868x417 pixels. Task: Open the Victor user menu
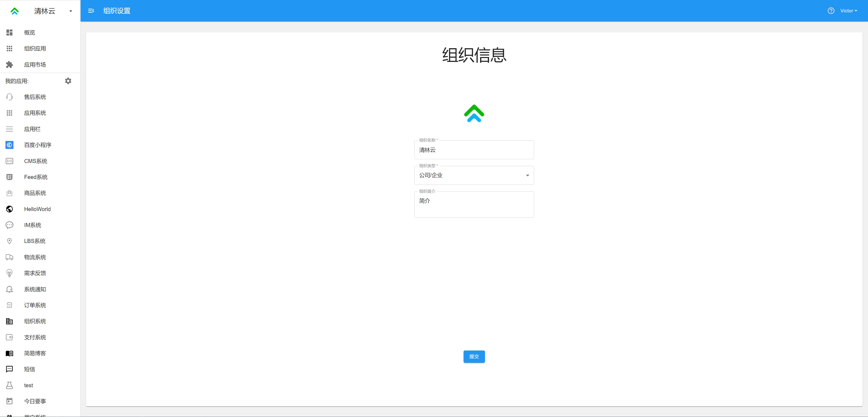[848, 11]
